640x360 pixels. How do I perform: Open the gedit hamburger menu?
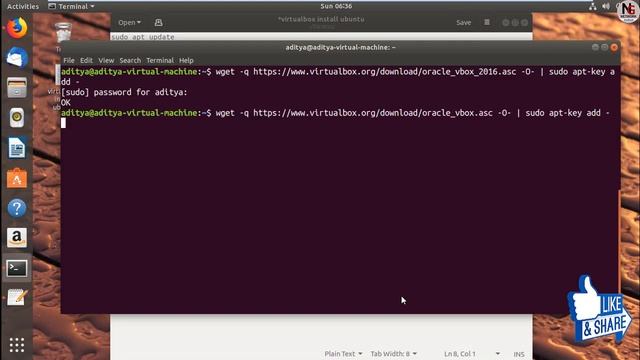(x=487, y=22)
